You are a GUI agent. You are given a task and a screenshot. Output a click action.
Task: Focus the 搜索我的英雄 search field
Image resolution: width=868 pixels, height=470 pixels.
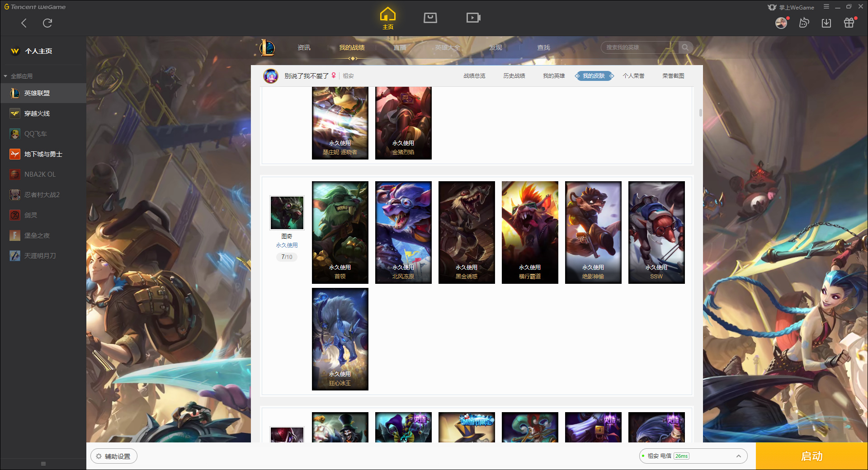(x=640, y=47)
